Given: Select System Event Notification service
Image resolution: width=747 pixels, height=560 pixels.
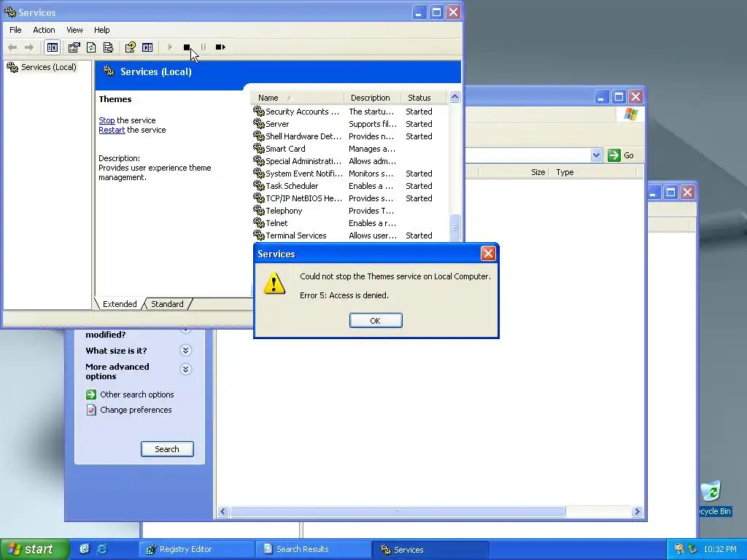Looking at the screenshot, I should (x=349, y=174).
